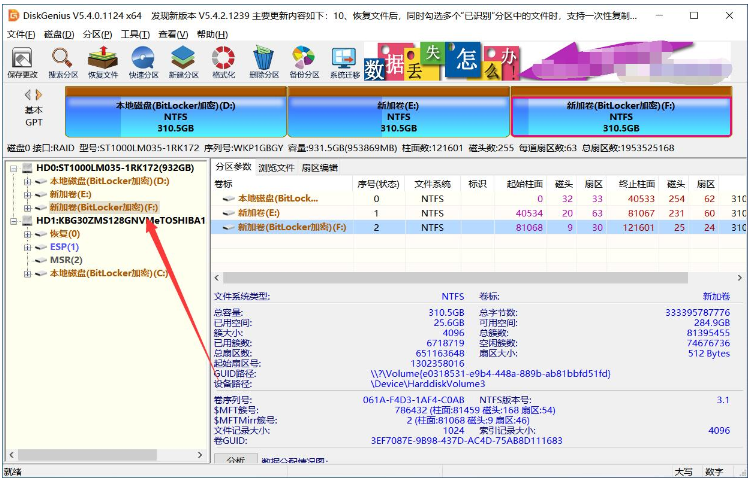Switch to the 浏览文件 tab
752x480 pixels.
point(276,167)
